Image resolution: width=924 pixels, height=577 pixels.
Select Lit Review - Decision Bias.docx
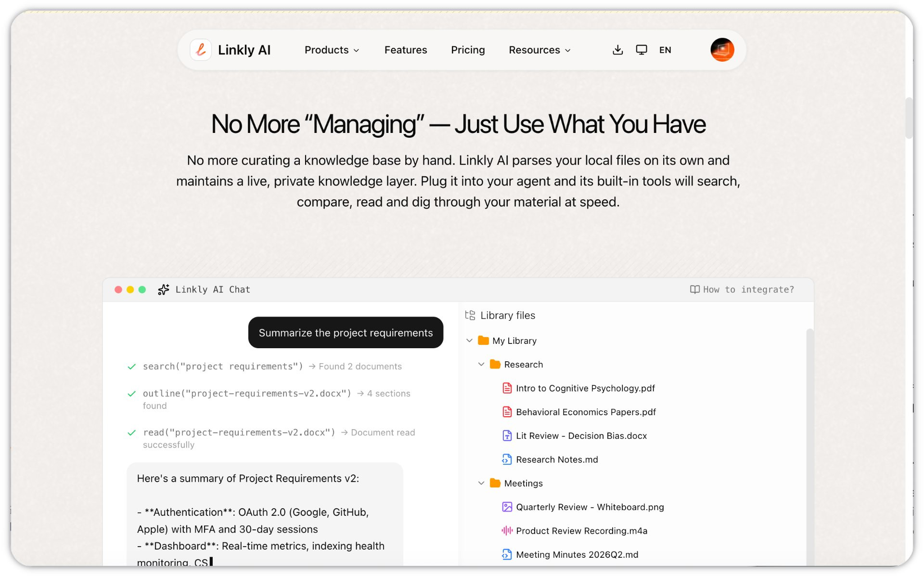click(x=581, y=436)
